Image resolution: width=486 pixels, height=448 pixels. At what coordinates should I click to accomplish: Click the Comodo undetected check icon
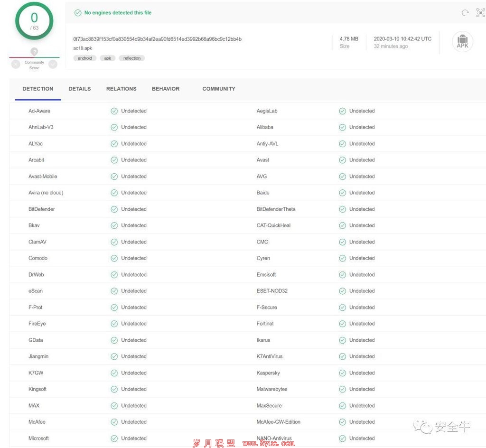coord(114,258)
